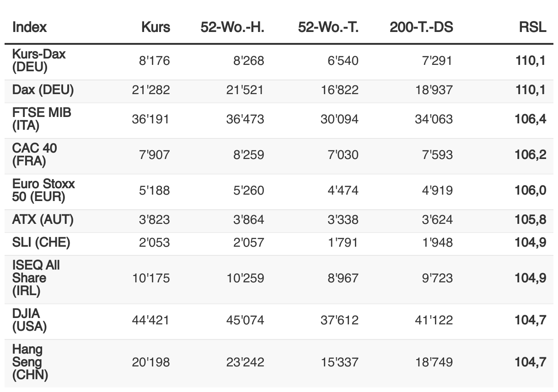This screenshot has width=558, height=392.
Task: Open Euro Stoxx 50 (EUR) entry
Action: tap(43, 190)
